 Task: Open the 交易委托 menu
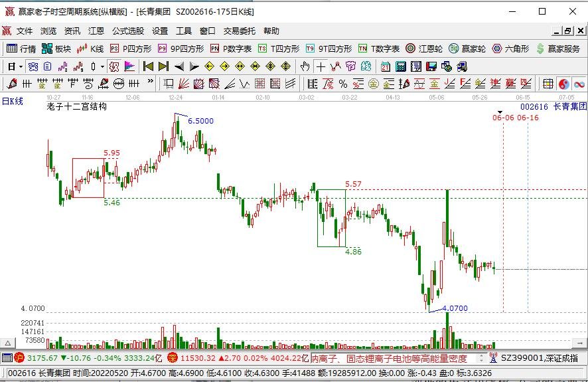[240, 31]
